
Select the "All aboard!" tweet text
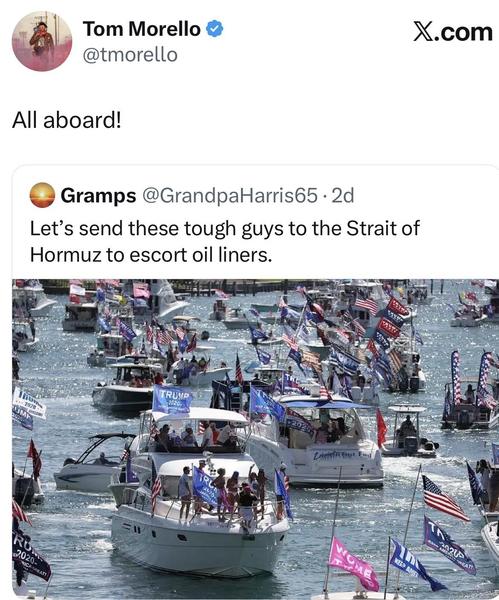coord(67,120)
